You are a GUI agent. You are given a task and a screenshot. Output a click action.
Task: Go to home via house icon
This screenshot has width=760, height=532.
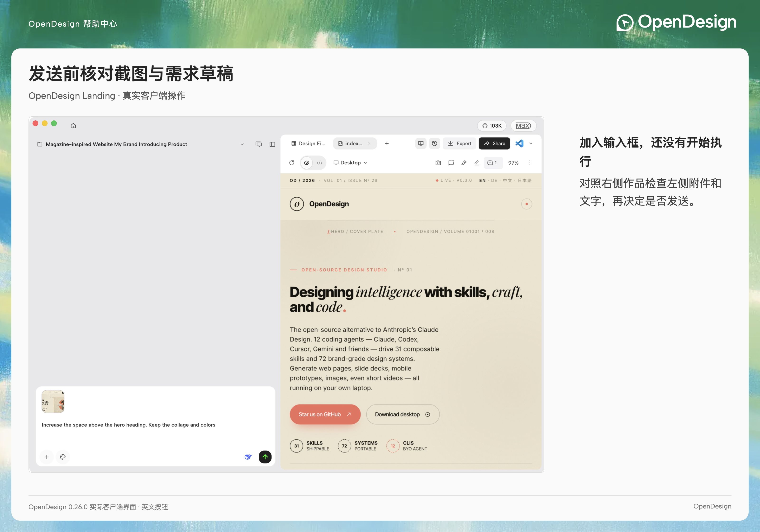73,125
